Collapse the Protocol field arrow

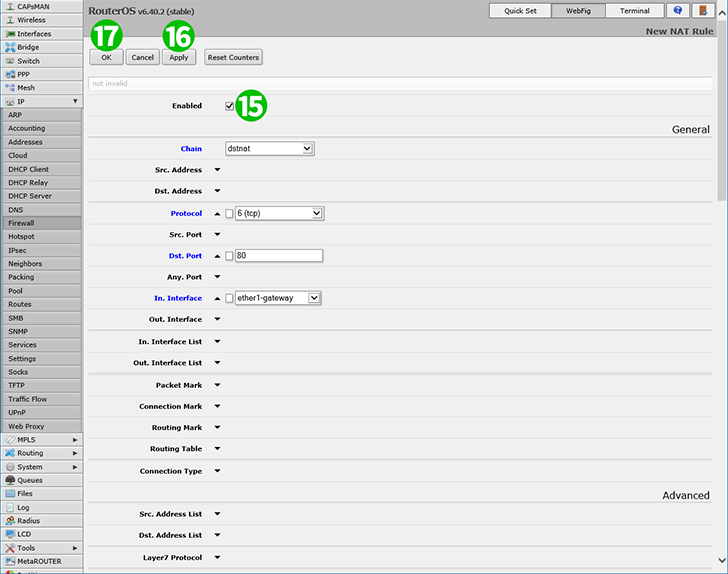click(217, 214)
